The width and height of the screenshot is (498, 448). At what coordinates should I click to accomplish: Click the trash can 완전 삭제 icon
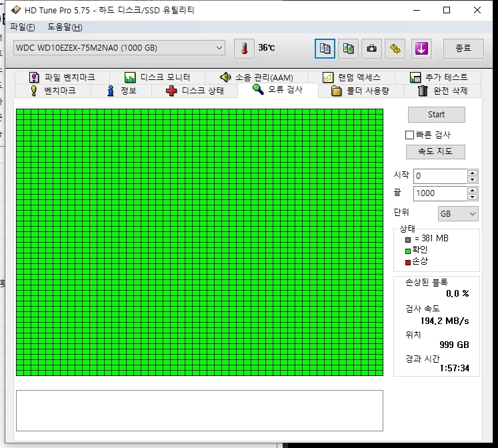(423, 91)
